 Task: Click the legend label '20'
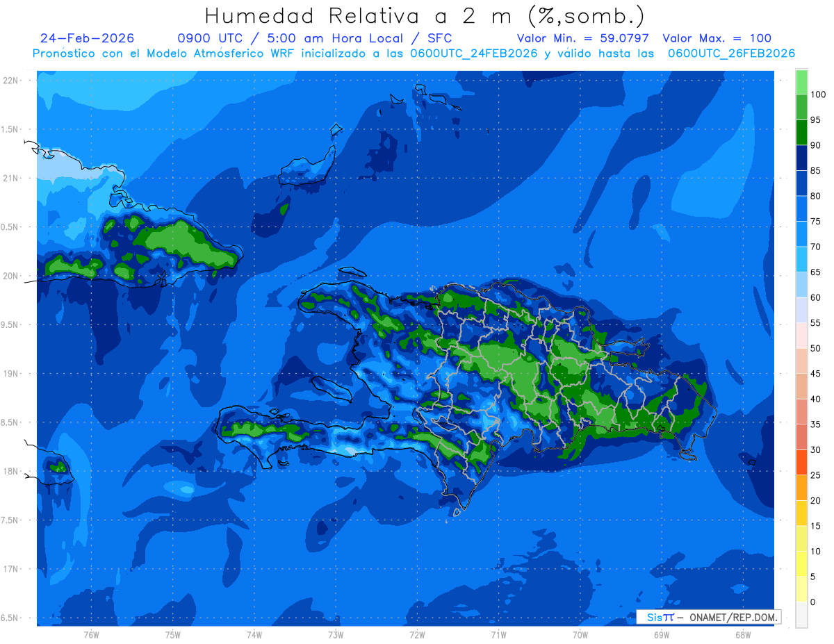pos(815,500)
